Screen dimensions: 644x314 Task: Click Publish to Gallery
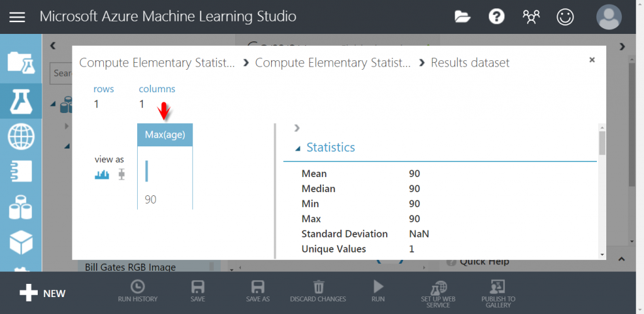tap(498, 295)
